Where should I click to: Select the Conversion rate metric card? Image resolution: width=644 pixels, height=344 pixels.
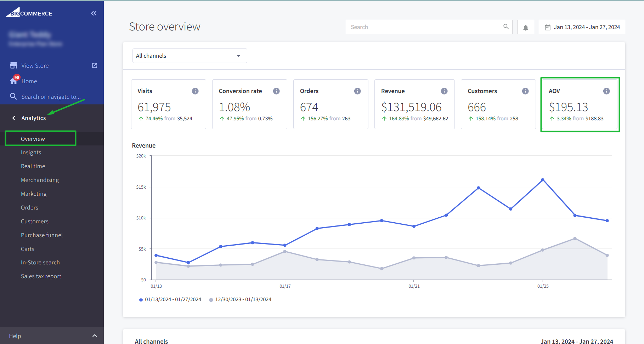(x=250, y=104)
